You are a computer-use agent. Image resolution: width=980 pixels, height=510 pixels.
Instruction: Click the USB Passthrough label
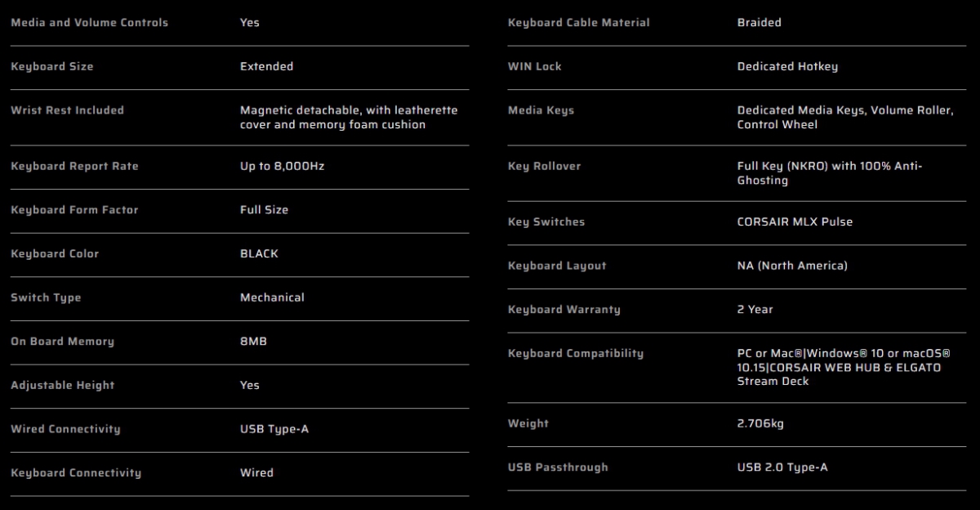558,467
